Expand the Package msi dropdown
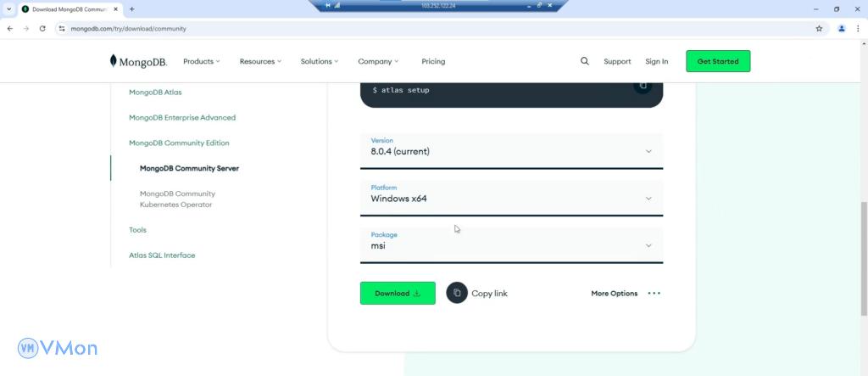Image resolution: width=868 pixels, height=376 pixels. [511, 245]
